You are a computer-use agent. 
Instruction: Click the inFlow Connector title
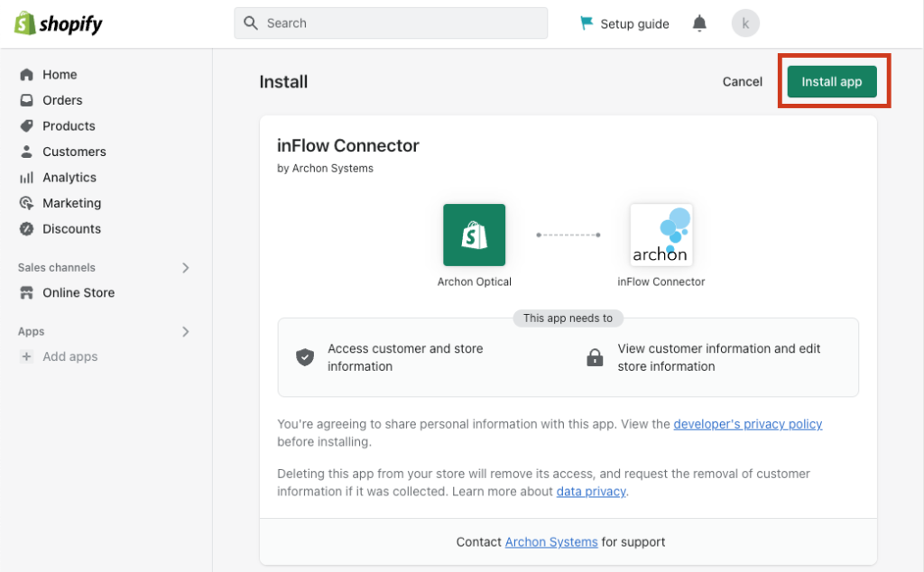tap(348, 145)
